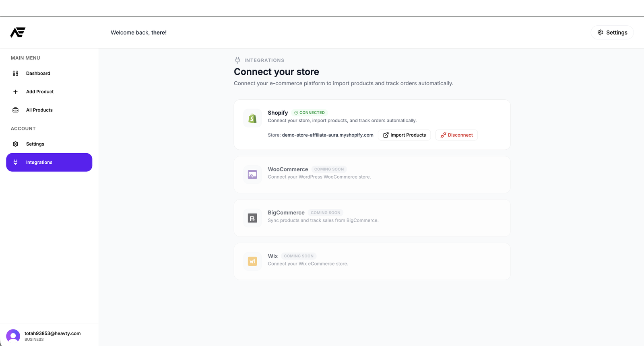
Task: Click the BigCommerce COMING SOON badge
Action: pyautogui.click(x=325, y=213)
